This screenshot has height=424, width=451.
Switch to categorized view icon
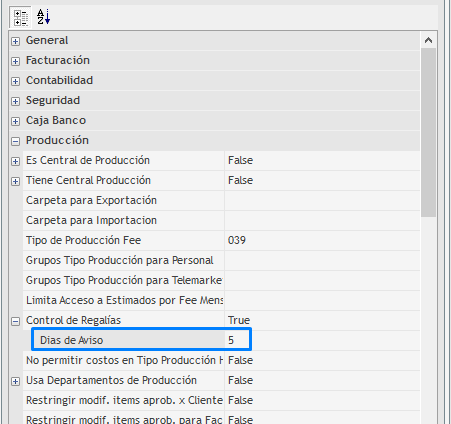[x=20, y=17]
